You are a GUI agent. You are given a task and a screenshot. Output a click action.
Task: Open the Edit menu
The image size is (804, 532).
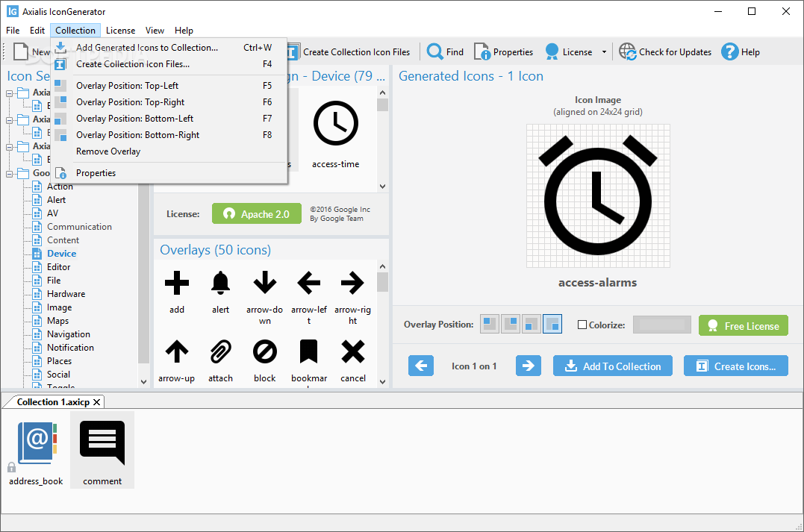coord(37,31)
